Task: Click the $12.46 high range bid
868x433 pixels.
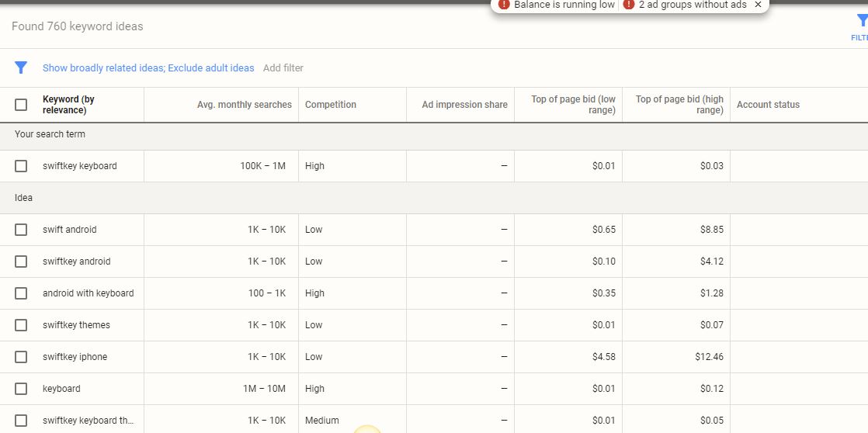Action: (709, 357)
